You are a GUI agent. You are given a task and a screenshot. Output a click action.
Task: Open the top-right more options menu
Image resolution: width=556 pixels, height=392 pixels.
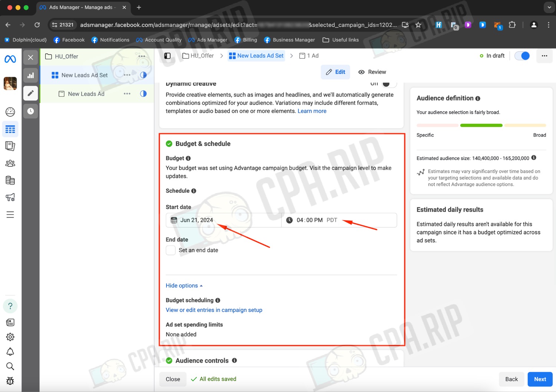(545, 56)
